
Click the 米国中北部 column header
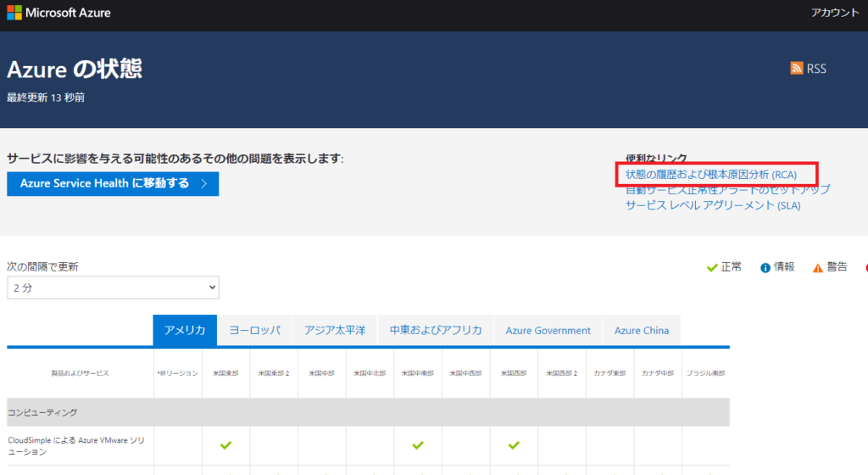click(370, 373)
